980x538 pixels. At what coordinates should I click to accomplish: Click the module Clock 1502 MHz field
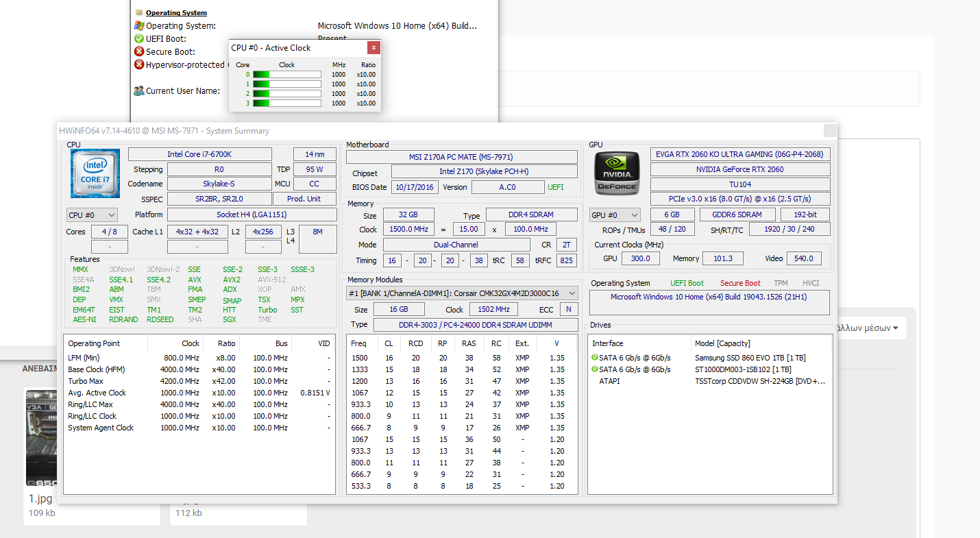[x=493, y=310]
